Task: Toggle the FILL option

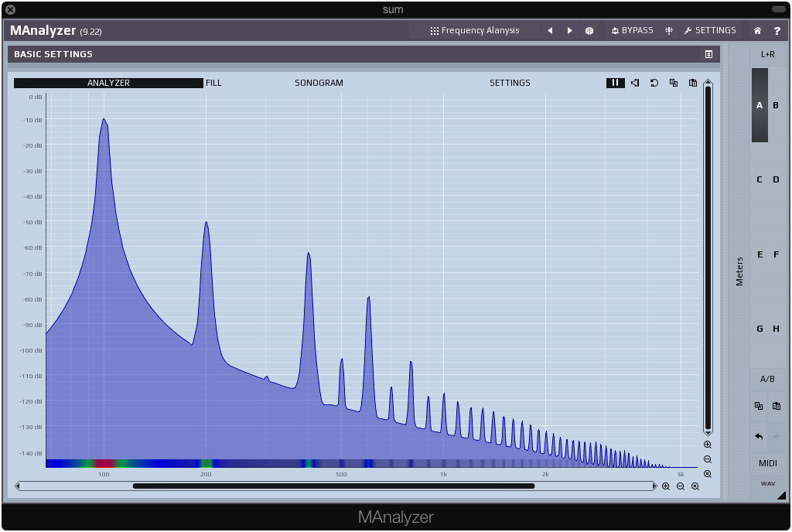Action: 213,83
